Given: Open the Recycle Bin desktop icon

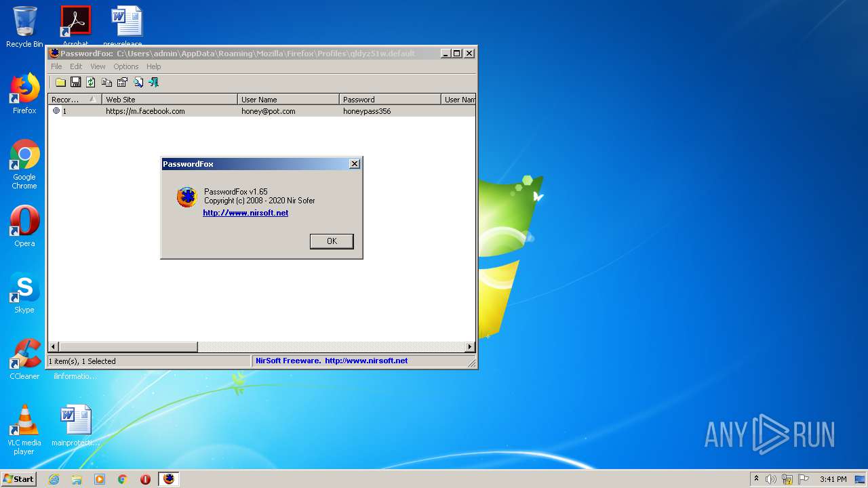Looking at the screenshot, I should [24, 27].
